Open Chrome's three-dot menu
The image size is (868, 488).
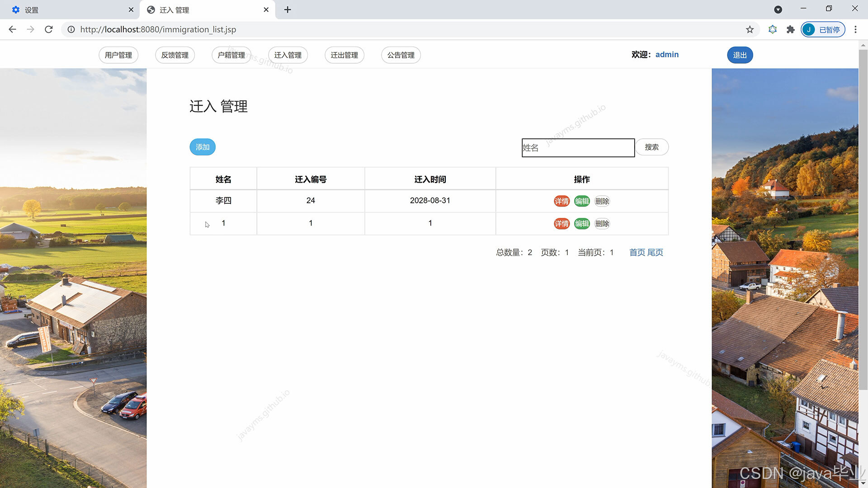(x=855, y=29)
